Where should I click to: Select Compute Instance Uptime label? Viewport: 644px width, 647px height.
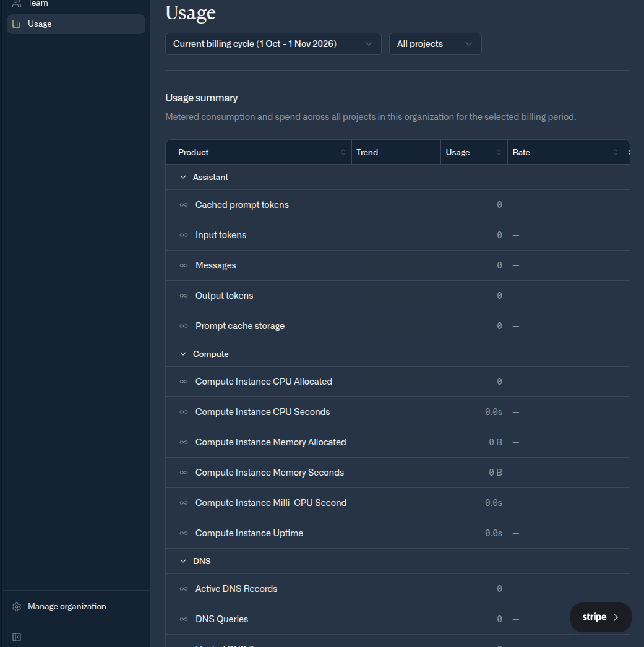point(249,534)
